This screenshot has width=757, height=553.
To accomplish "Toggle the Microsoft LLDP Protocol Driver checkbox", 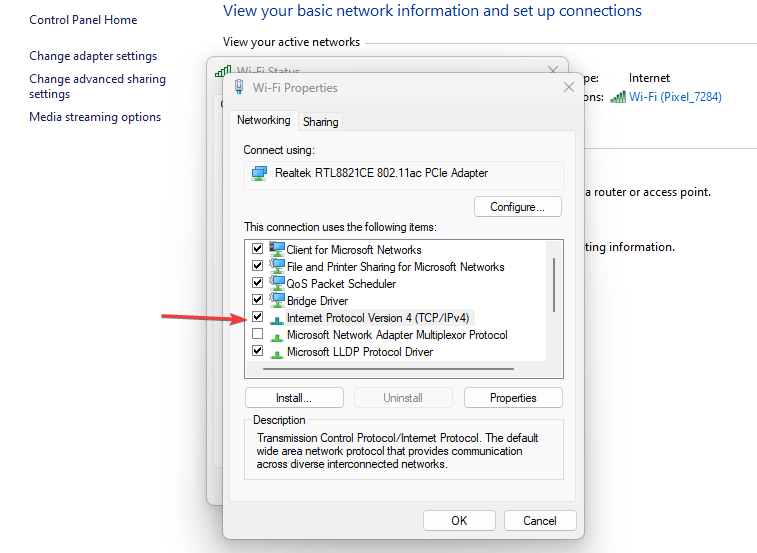I will point(258,351).
